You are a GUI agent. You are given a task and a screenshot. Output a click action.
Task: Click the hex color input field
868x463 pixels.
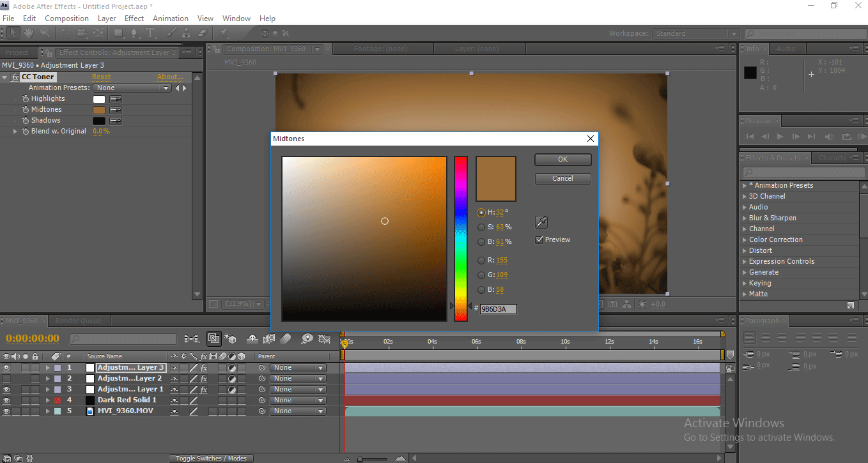click(498, 309)
